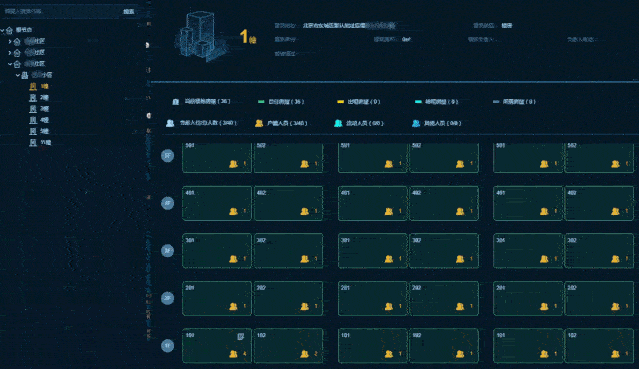
Task: Click the cyan house-type legend item
Action: (x=436, y=102)
